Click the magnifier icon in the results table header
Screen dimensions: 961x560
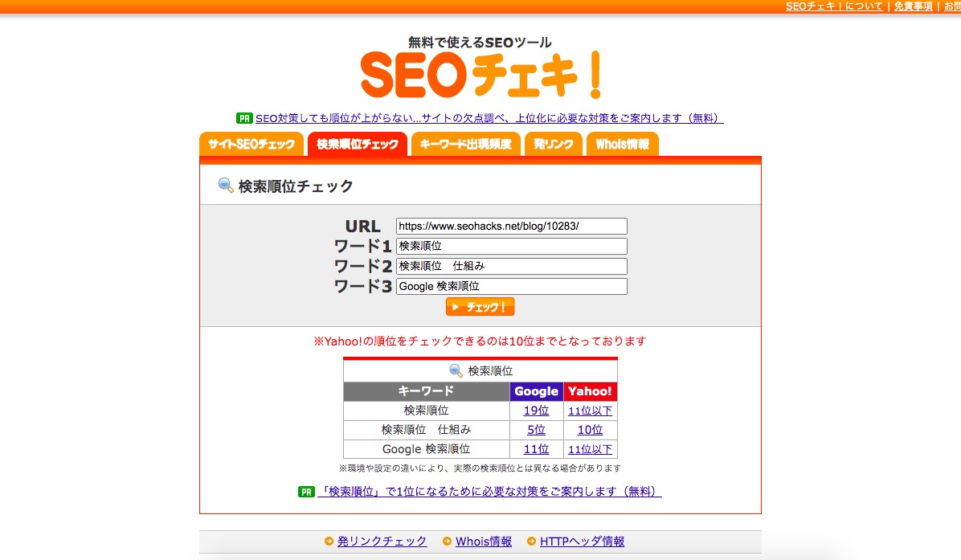pos(456,370)
